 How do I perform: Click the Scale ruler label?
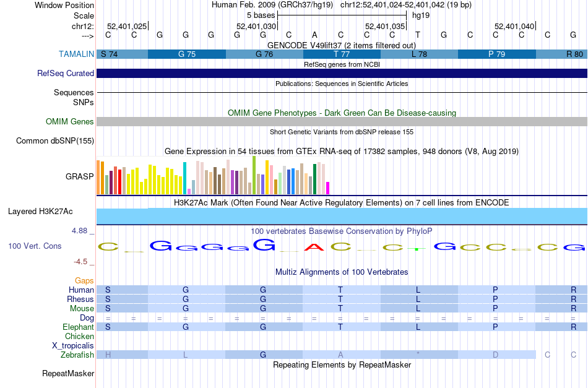84,15
